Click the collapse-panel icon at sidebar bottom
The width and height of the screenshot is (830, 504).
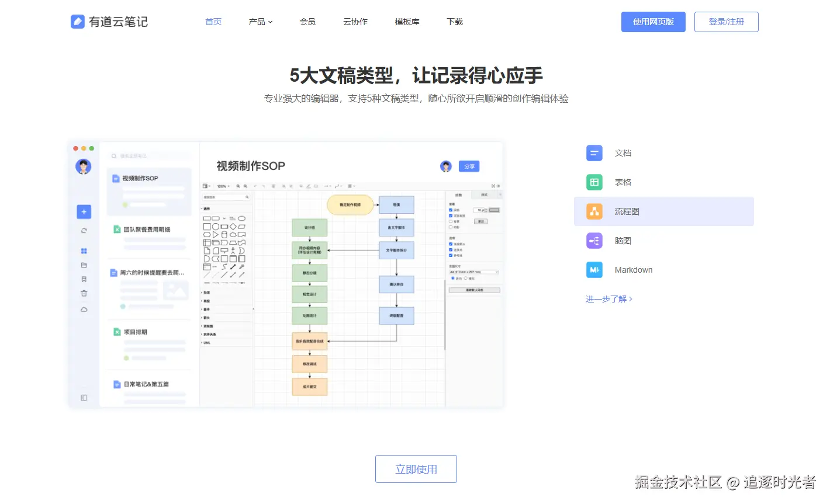point(84,398)
